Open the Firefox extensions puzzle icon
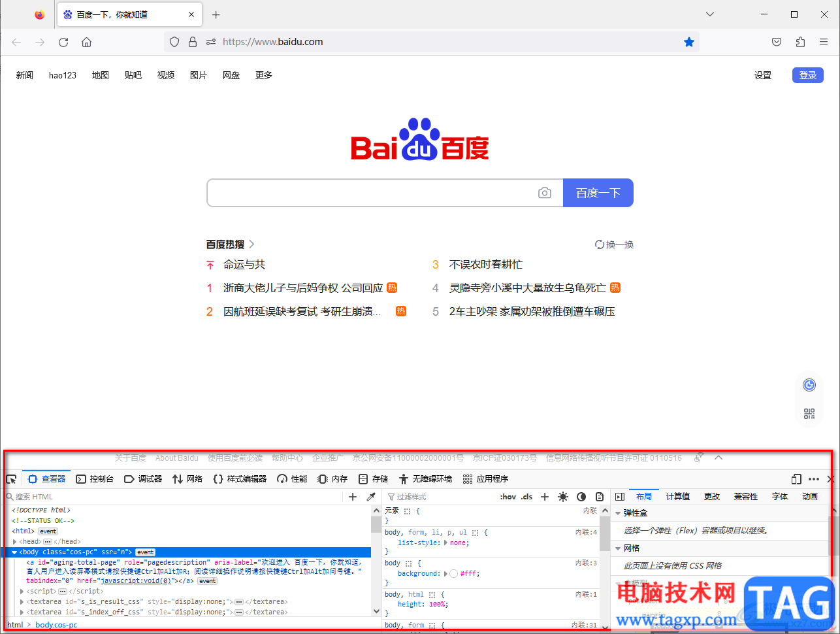Image resolution: width=840 pixels, height=634 pixels. point(800,42)
